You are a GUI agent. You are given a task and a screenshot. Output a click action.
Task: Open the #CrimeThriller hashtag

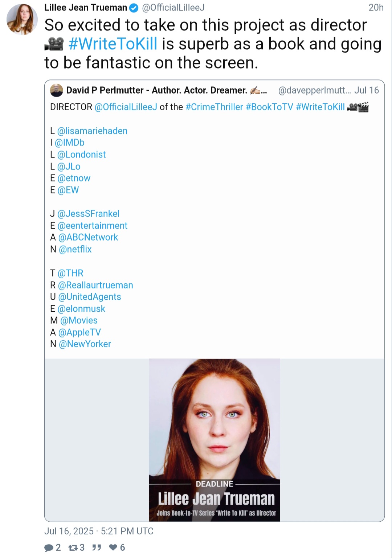pos(214,107)
